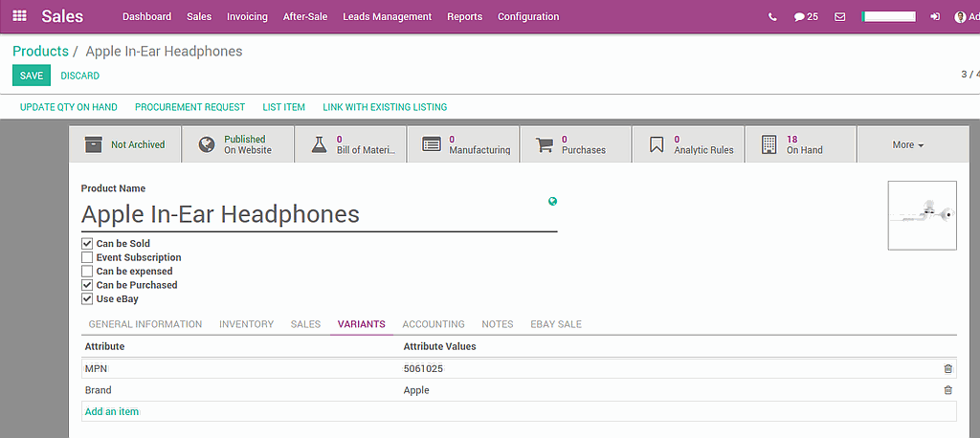Switch to the Inventory tab
The height and width of the screenshot is (438, 980).
coord(246,324)
